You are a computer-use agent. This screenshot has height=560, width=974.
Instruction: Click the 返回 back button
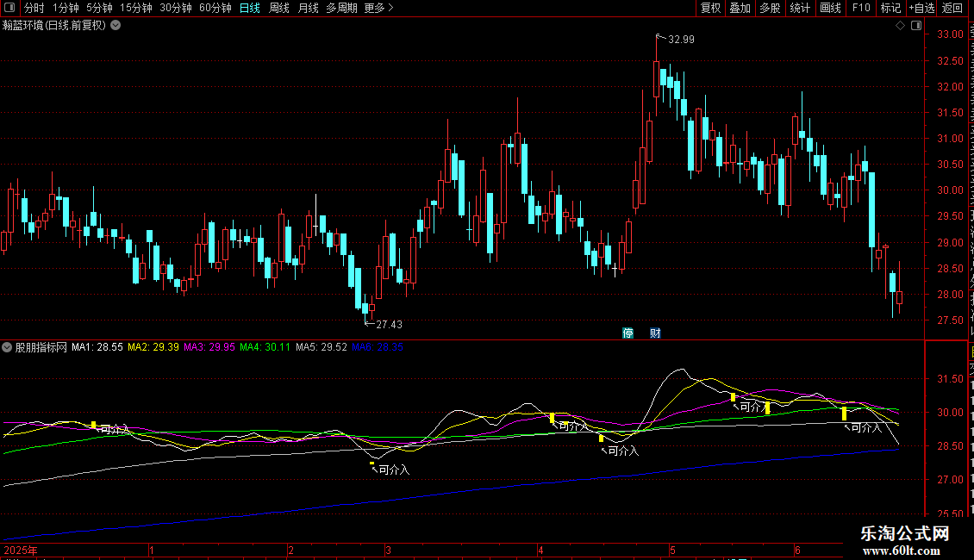(x=952, y=8)
